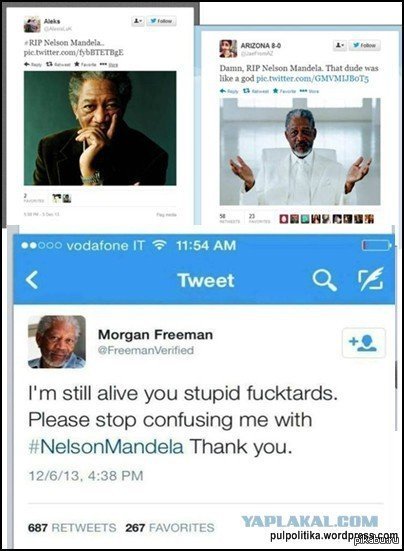The height and width of the screenshot is (551, 404).
Task: Open Aleks's profile picture
Action: pyautogui.click(x=32, y=24)
